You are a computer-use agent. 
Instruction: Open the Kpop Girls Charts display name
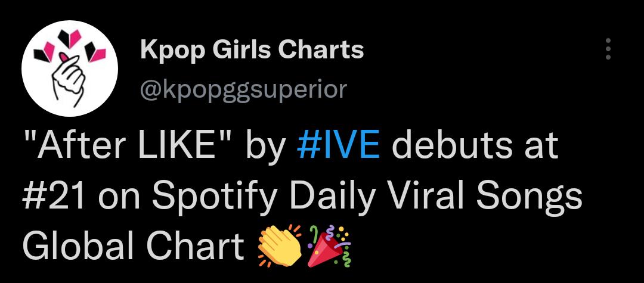252,50
